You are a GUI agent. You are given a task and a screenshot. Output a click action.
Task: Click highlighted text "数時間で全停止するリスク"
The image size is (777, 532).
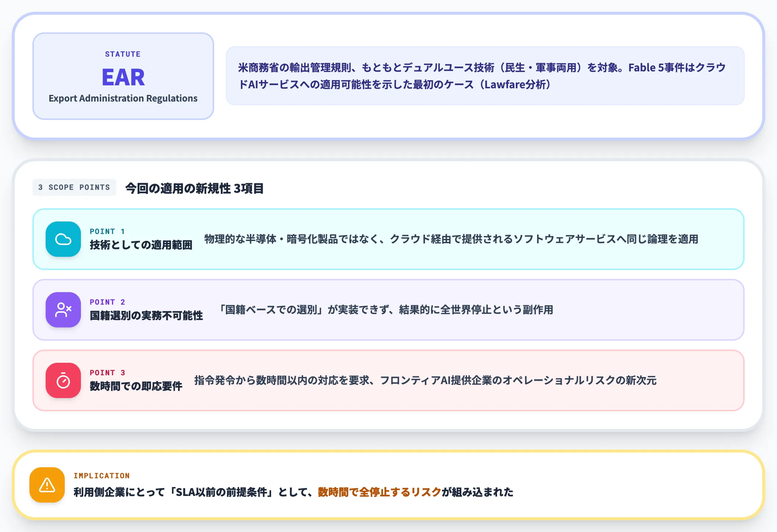pyautogui.click(x=380, y=492)
